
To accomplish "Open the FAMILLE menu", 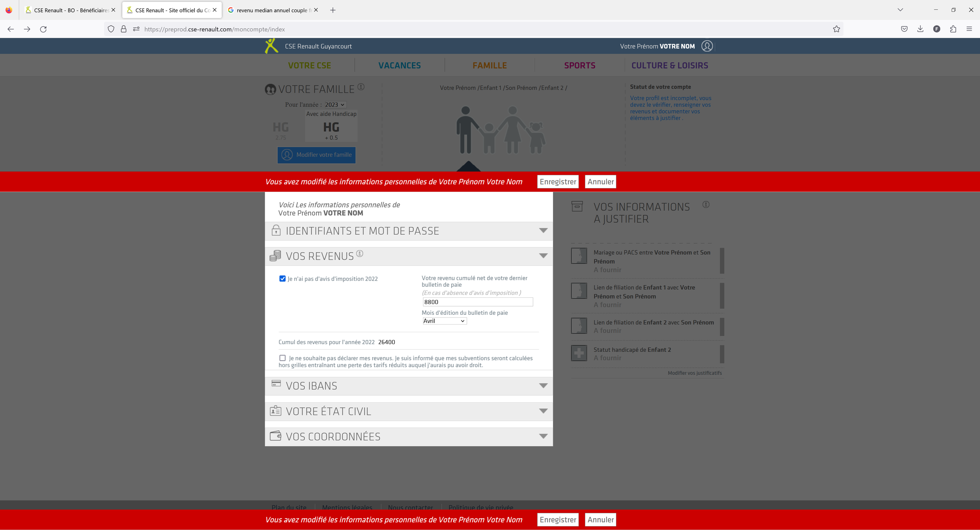I will coord(490,66).
